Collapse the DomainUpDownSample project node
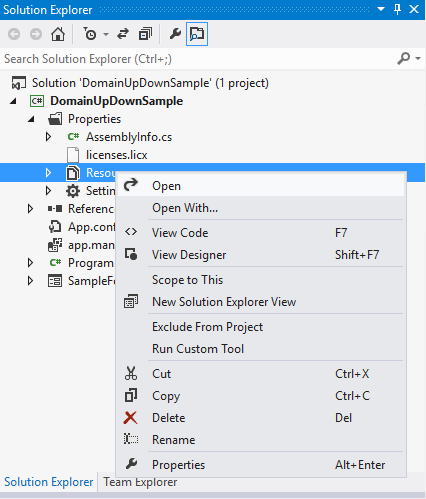The image size is (426, 499). point(13,101)
